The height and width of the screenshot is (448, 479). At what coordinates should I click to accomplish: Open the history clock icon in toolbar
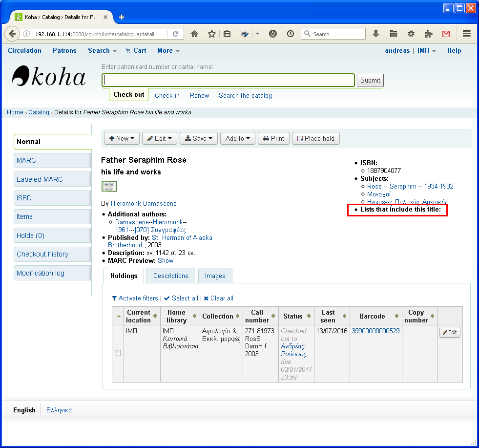pos(291,34)
